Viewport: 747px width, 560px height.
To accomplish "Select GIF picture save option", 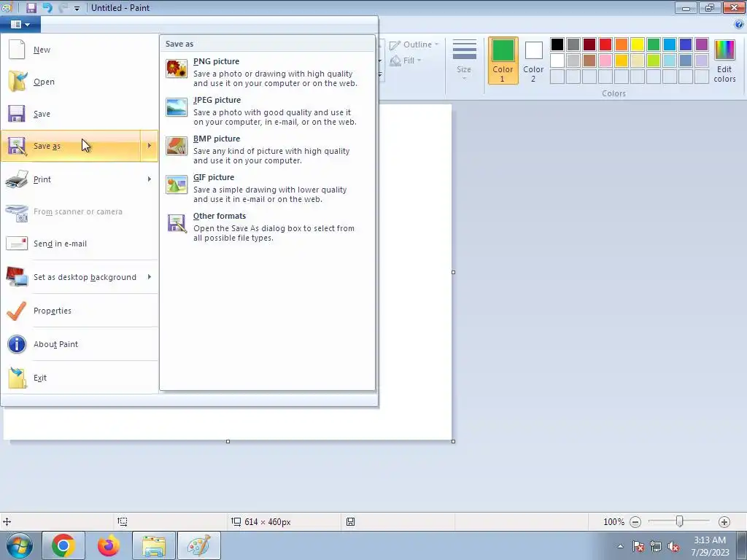I will pyautogui.click(x=267, y=187).
